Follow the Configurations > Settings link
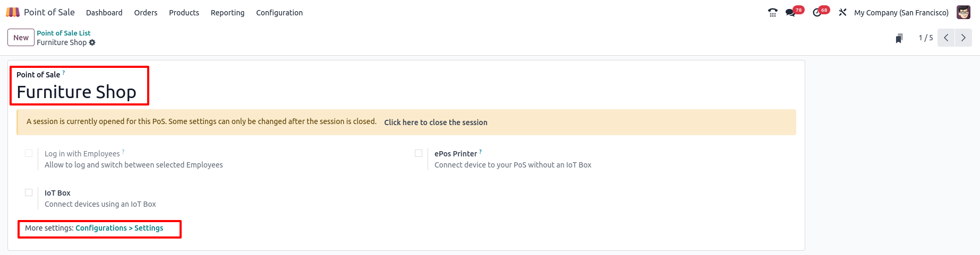 [x=120, y=228]
